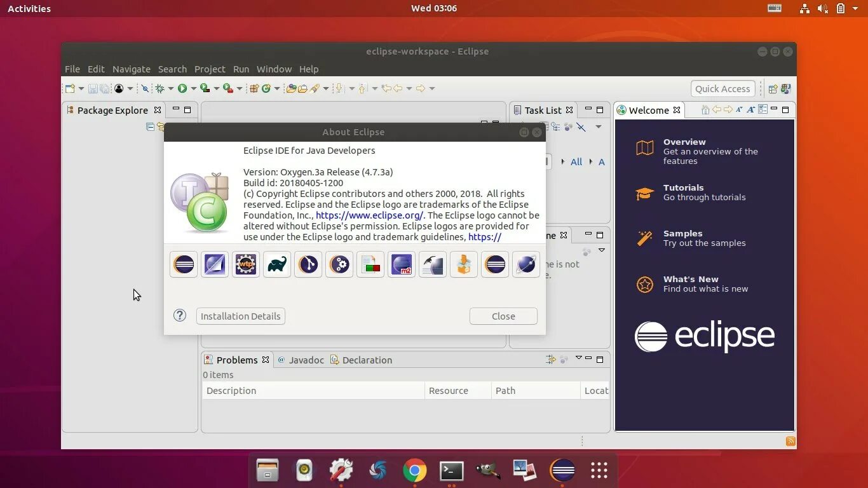Select the Welcome tab
The height and width of the screenshot is (488, 868).
pyautogui.click(x=649, y=110)
